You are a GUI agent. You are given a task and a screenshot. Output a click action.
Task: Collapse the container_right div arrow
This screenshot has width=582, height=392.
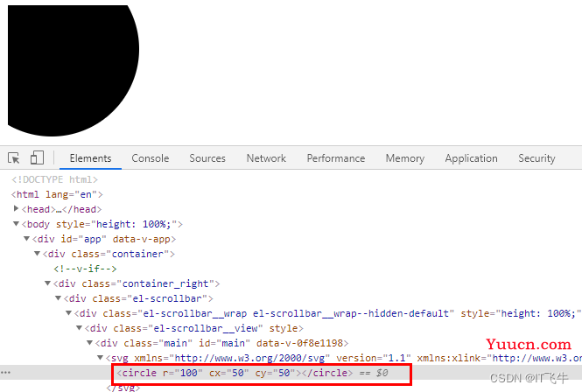tap(47, 283)
